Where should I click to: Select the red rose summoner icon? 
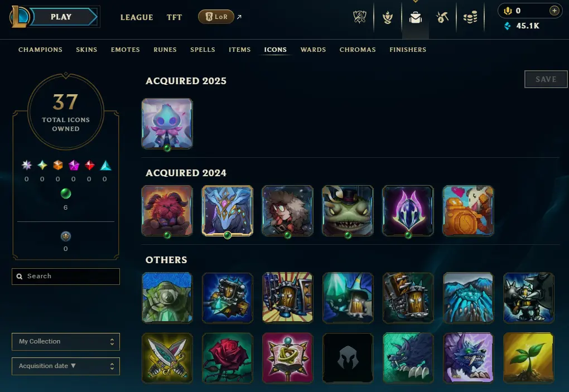click(228, 358)
